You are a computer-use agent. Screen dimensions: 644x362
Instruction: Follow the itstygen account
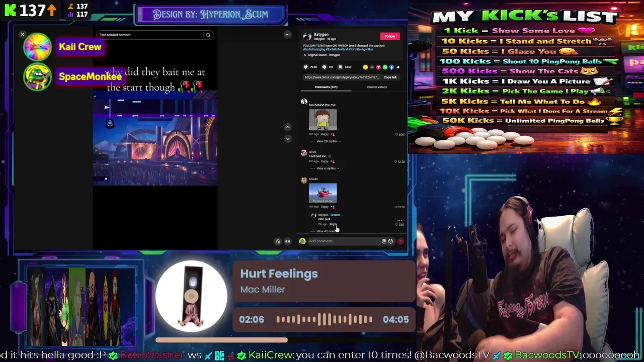[x=390, y=36]
